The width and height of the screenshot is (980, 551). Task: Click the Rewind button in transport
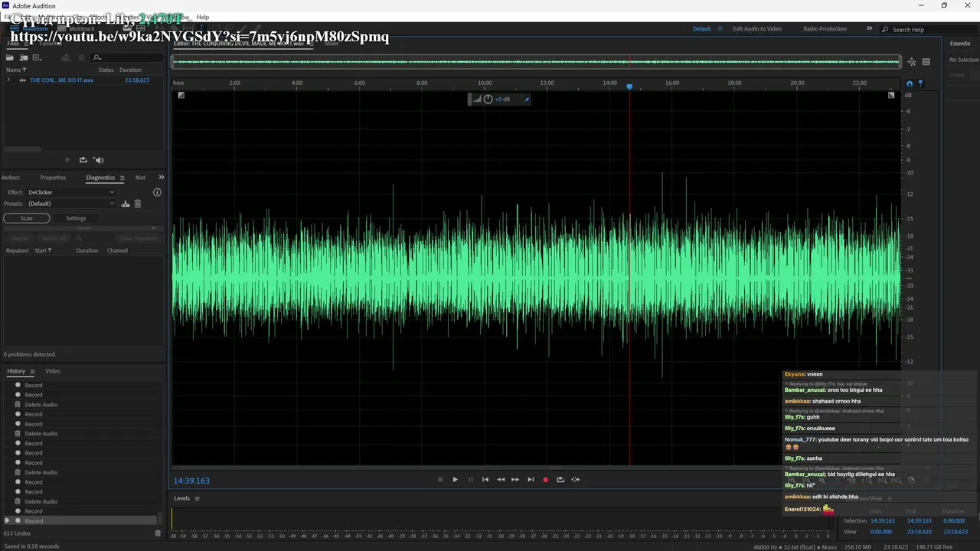[x=501, y=480]
